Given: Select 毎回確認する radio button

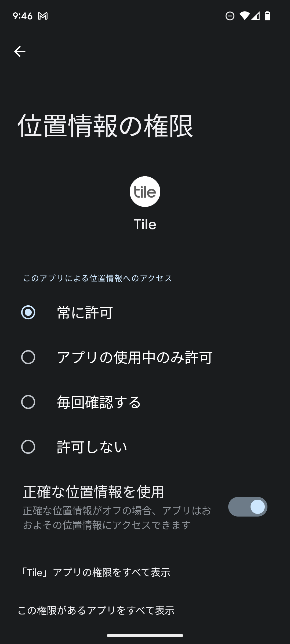Looking at the screenshot, I should coord(28,402).
